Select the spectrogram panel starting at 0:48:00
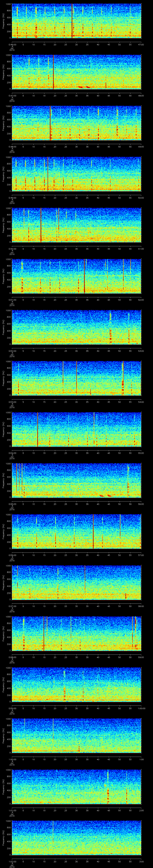This screenshot has height=868, width=153. tap(76, 123)
